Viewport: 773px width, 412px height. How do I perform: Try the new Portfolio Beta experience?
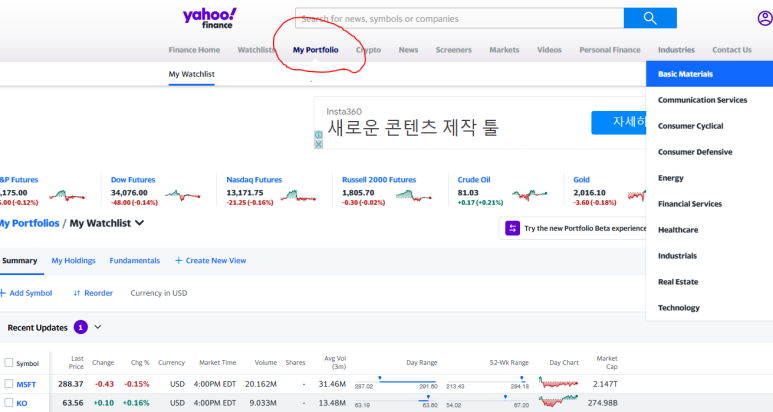585,228
